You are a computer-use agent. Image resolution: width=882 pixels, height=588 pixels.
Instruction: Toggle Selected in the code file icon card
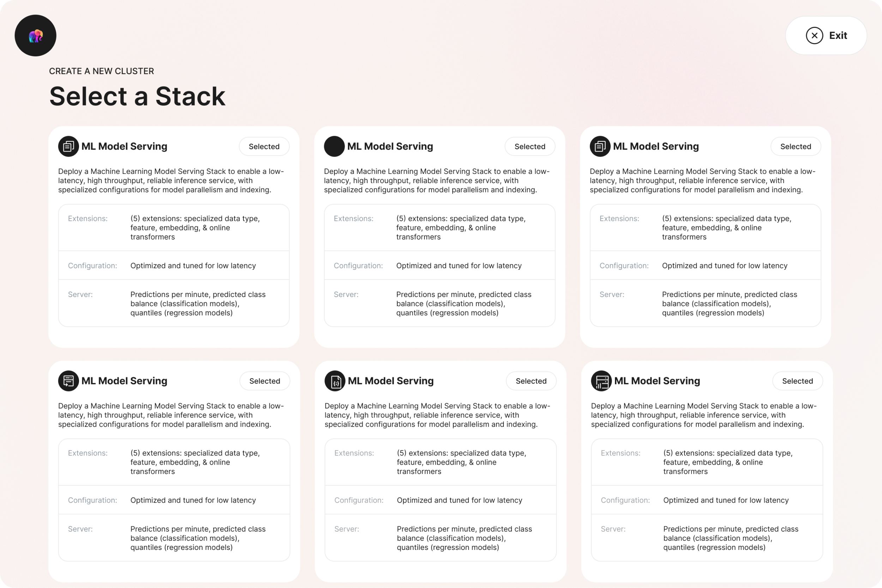531,381
